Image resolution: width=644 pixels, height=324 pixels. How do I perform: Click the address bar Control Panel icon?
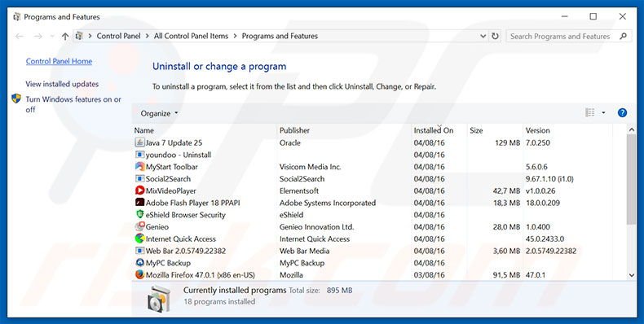(x=79, y=36)
